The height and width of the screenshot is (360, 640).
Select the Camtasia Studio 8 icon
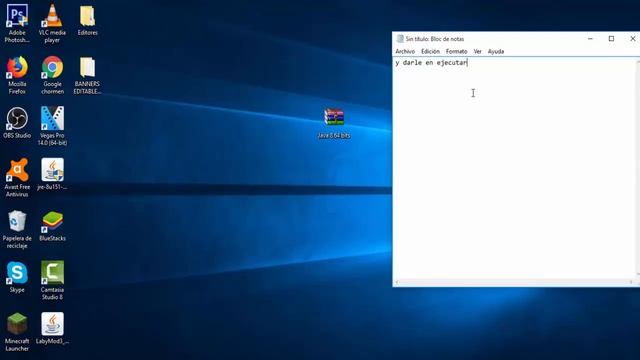52,273
